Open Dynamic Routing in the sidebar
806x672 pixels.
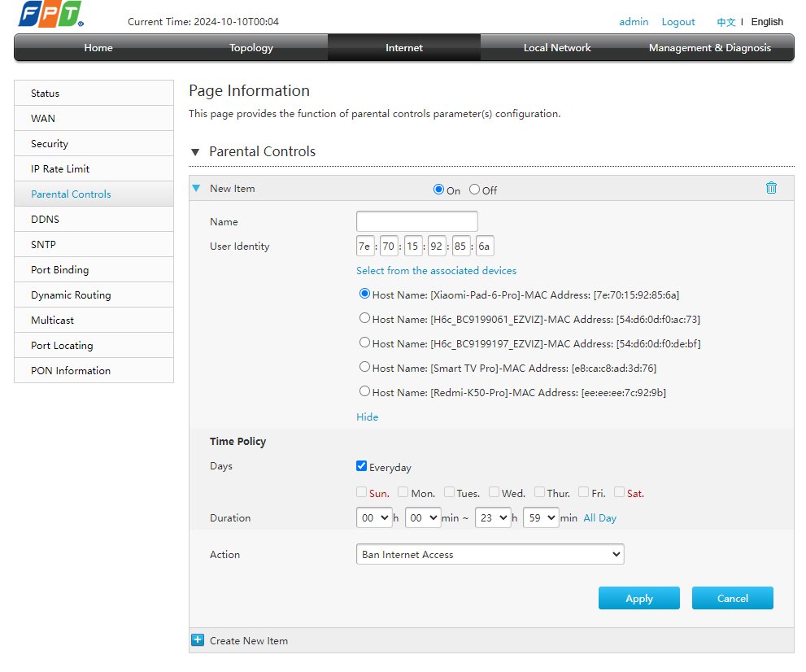94,295
